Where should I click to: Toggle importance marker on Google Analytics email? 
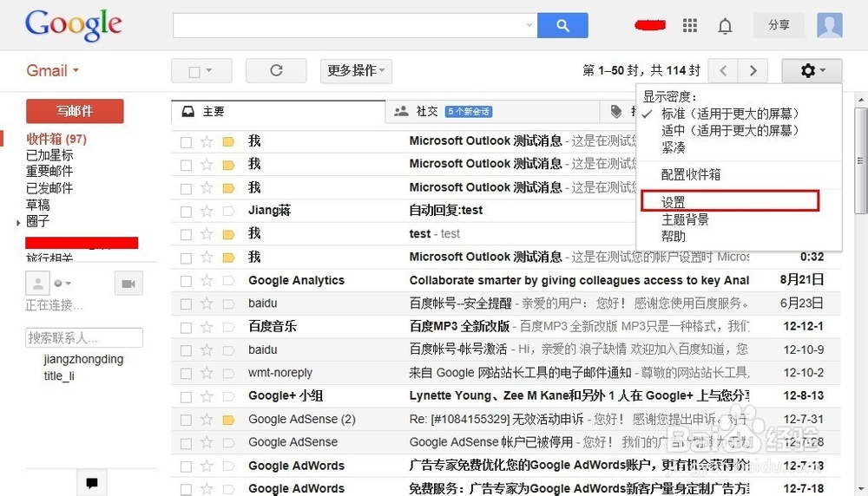tap(228, 281)
